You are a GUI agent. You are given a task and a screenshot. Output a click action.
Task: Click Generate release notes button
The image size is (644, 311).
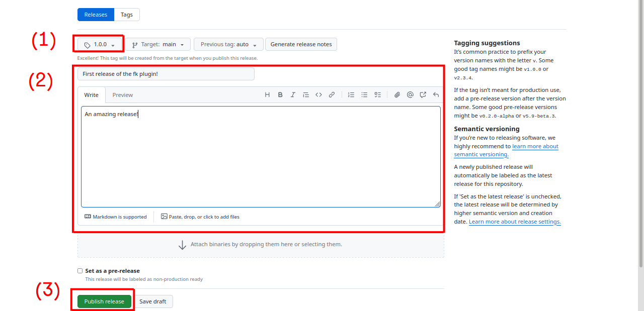click(301, 44)
